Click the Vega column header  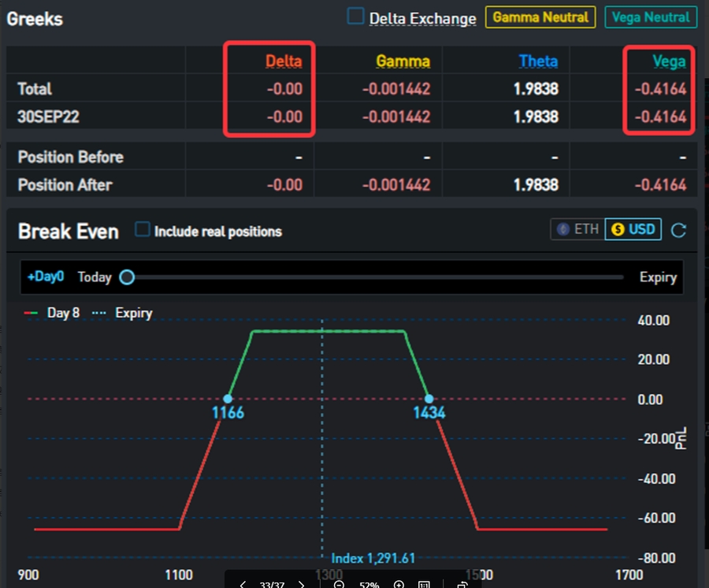coord(669,61)
